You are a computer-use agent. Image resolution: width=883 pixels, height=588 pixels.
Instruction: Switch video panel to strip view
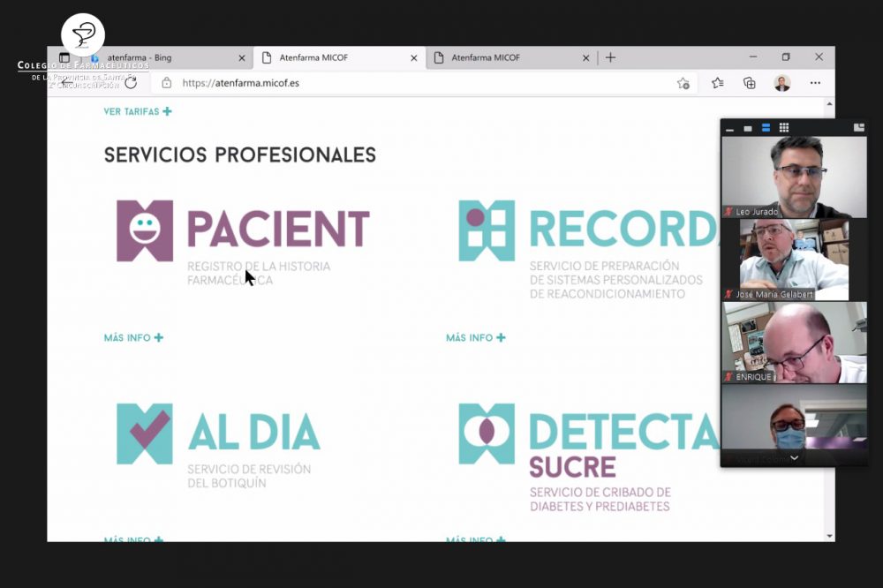coord(766,128)
